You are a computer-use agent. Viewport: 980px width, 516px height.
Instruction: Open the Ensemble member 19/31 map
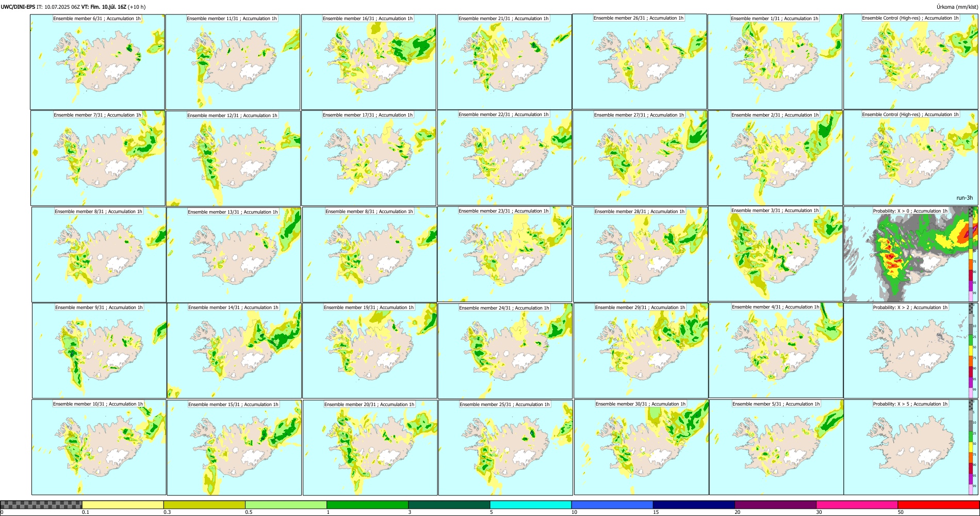(x=370, y=350)
